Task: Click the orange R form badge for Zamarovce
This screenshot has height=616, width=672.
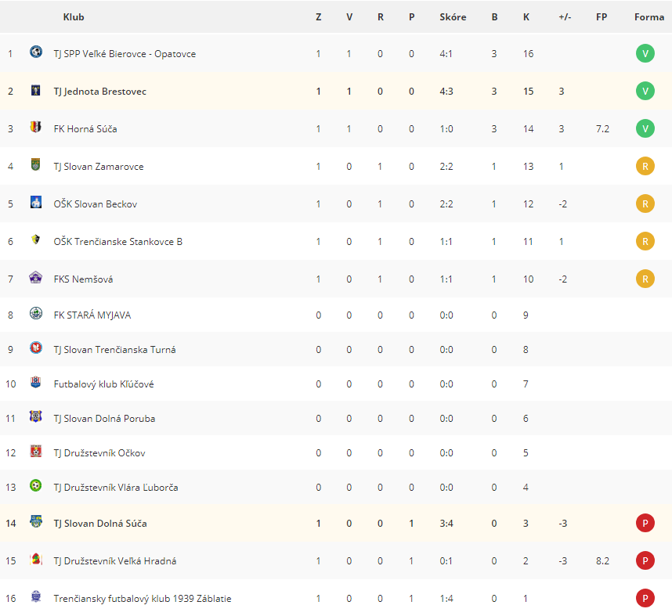Action: click(645, 166)
